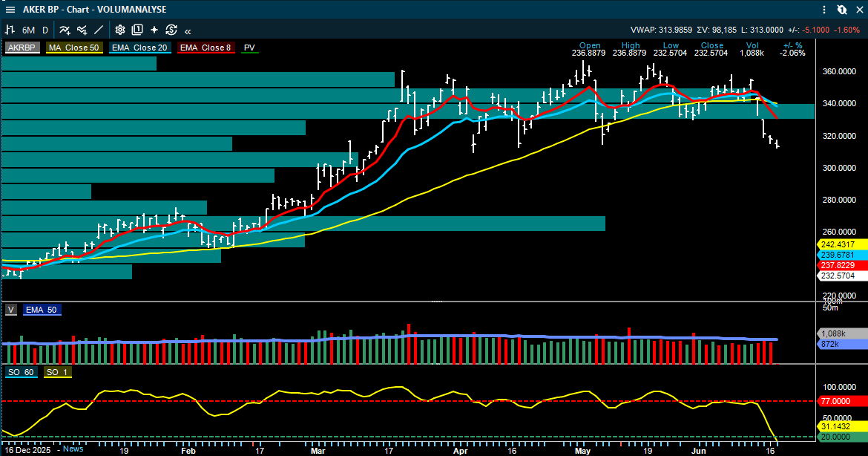
Task: Click the L: 313.0000 last price
Action: point(762,30)
